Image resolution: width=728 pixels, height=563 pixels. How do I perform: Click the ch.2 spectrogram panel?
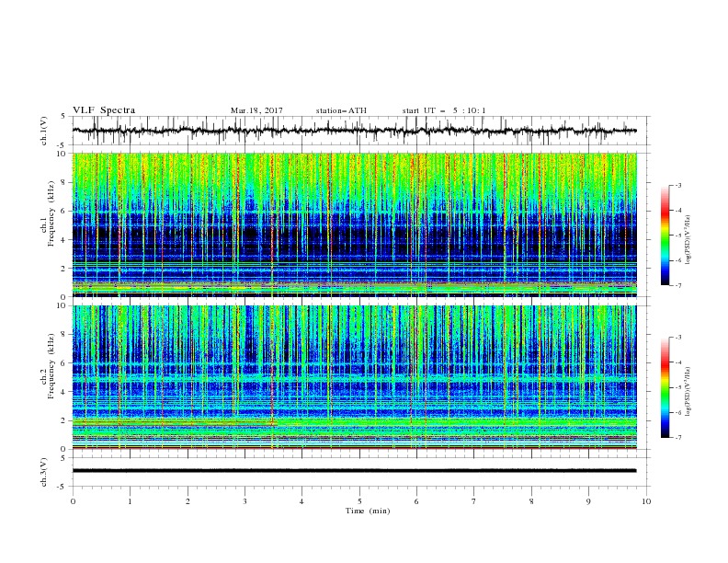[354, 377]
